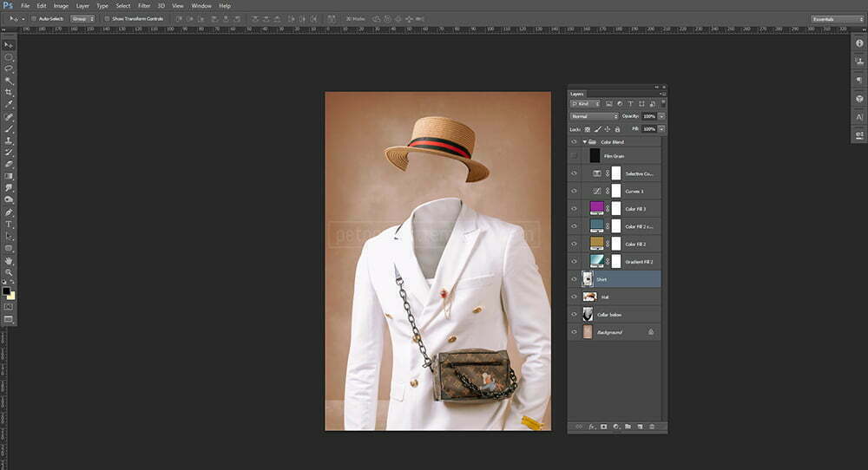Viewport: 868px width, 470px height.
Task: Open the Image menu
Action: tap(61, 5)
